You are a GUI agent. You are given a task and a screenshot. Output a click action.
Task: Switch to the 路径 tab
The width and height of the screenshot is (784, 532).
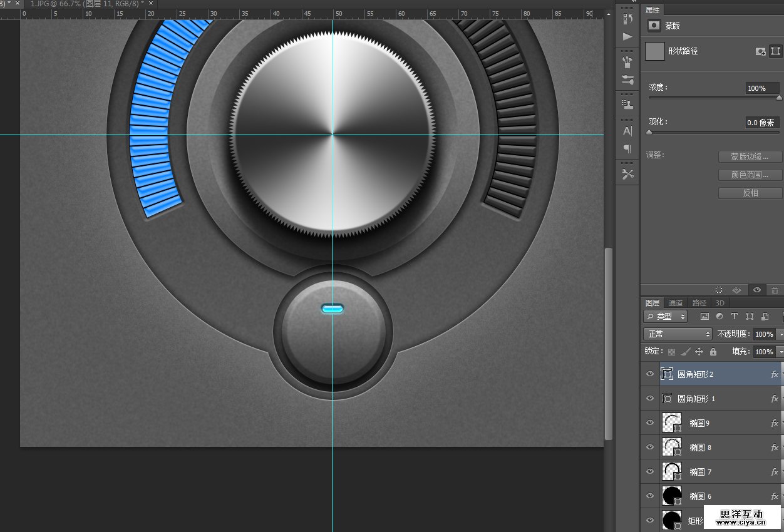(699, 303)
